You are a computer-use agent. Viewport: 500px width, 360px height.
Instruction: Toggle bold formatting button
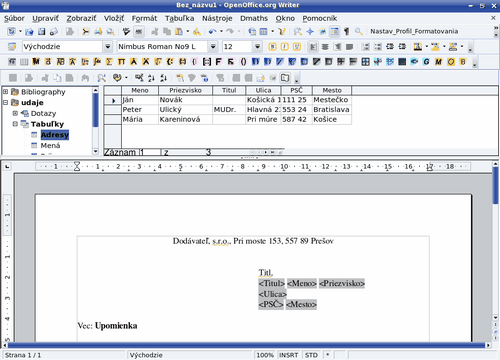pyautogui.click(x=272, y=47)
